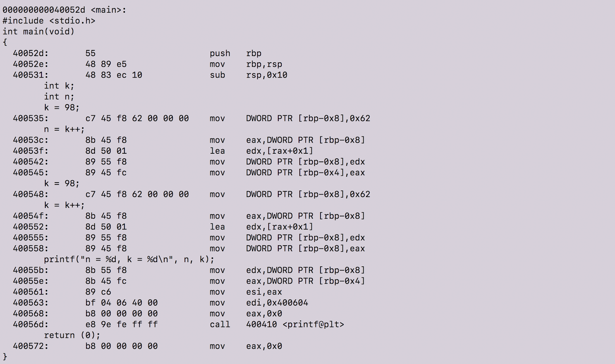The width and height of the screenshot is (615, 364).
Task: Click the k = k++; source line
Action: pos(64,205)
